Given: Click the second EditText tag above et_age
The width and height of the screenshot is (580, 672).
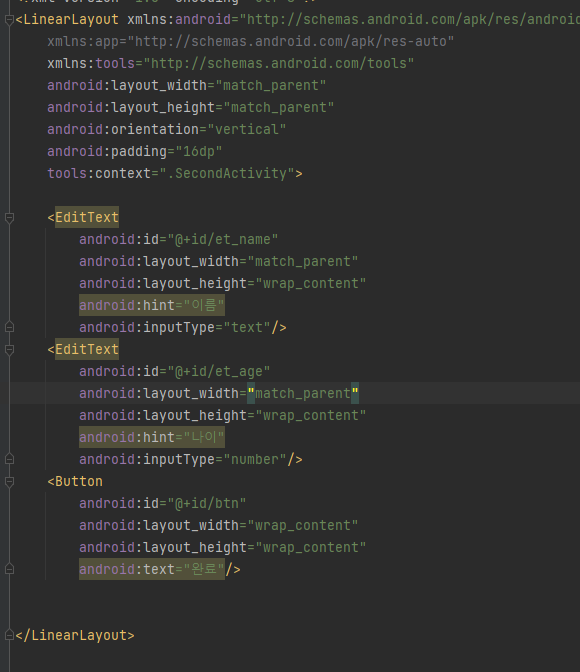Looking at the screenshot, I should [87, 350].
